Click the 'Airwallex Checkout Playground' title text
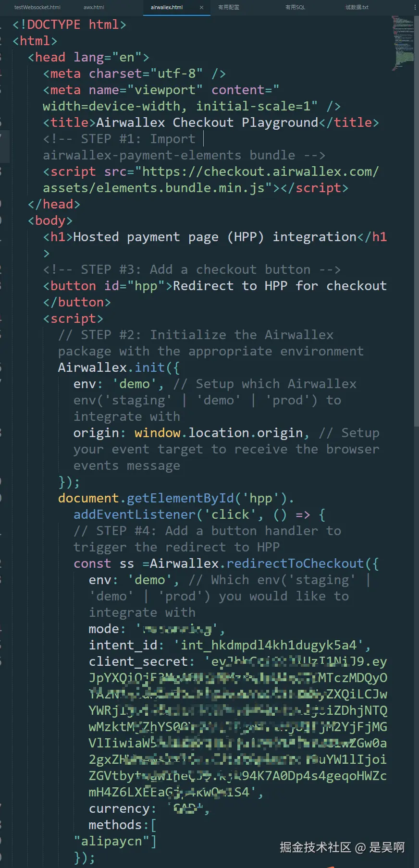The image size is (419, 868). click(x=207, y=122)
